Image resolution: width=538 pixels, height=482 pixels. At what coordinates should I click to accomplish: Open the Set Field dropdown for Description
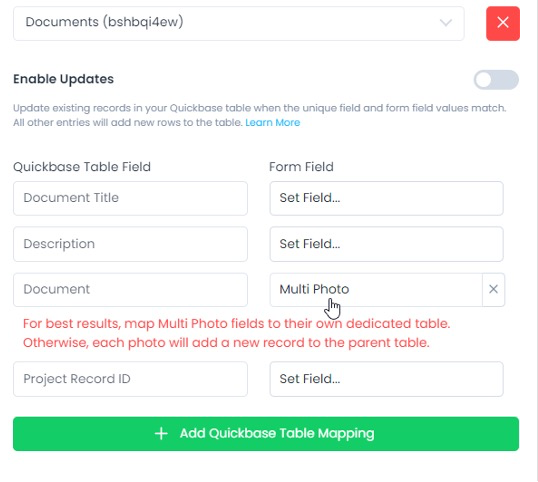point(386,244)
